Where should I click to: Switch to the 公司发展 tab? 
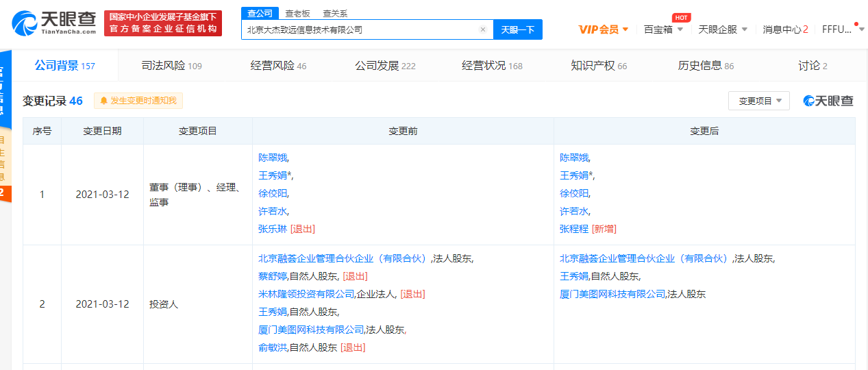pos(385,66)
